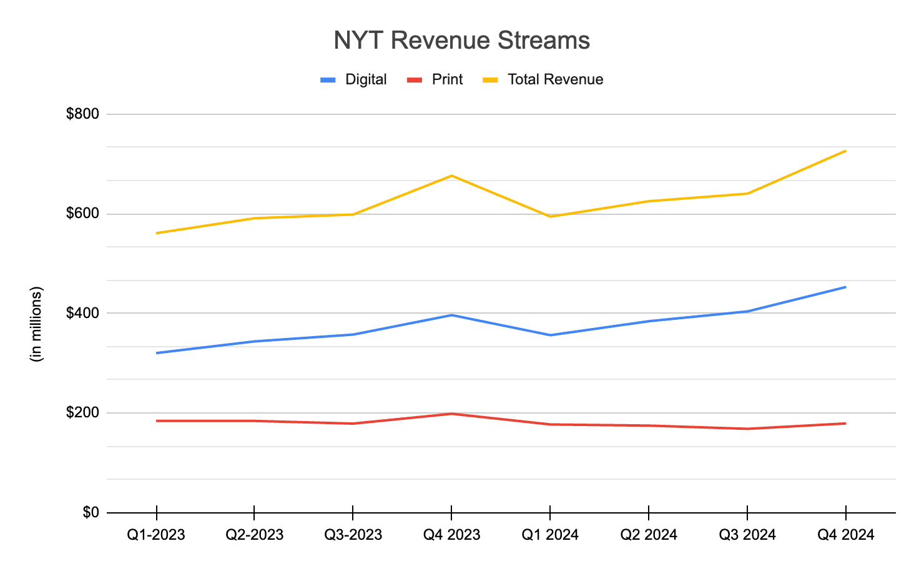924x571 pixels.
Task: Select the blue Digital legend swatch
Action: coord(328,80)
